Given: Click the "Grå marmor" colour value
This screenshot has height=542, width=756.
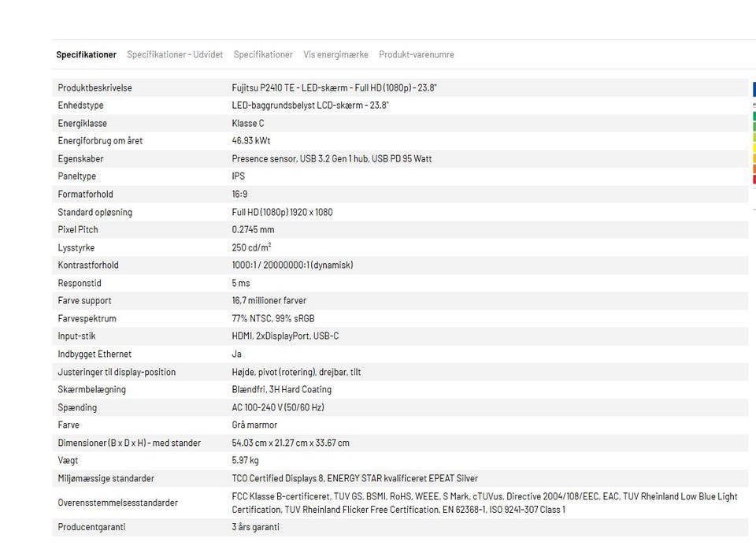Looking at the screenshot, I should click(254, 425).
